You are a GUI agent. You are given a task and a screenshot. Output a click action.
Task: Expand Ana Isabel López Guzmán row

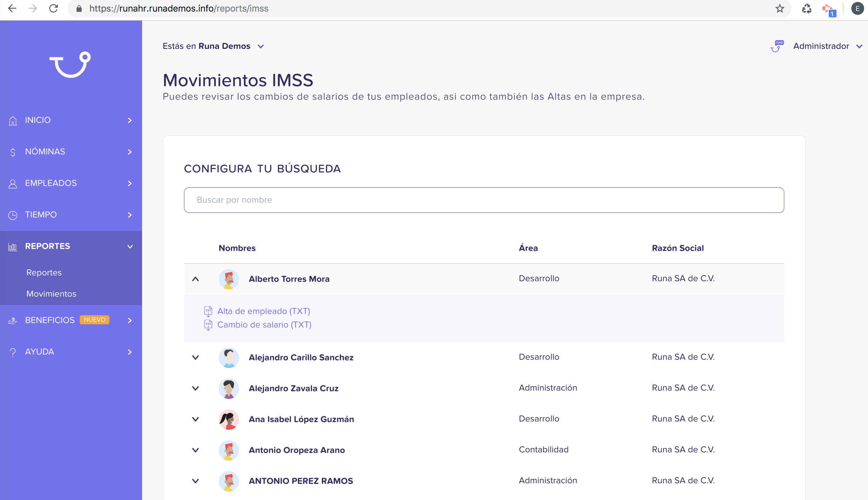pos(195,419)
